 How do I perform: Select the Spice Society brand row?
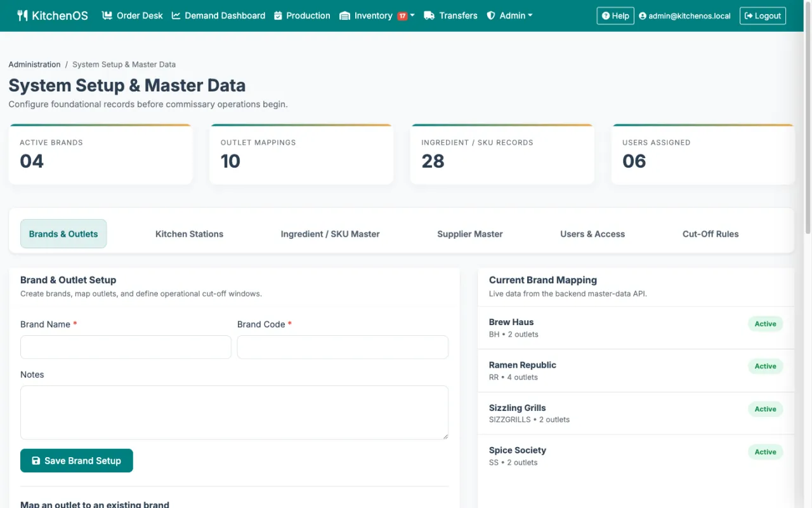[x=636, y=456]
